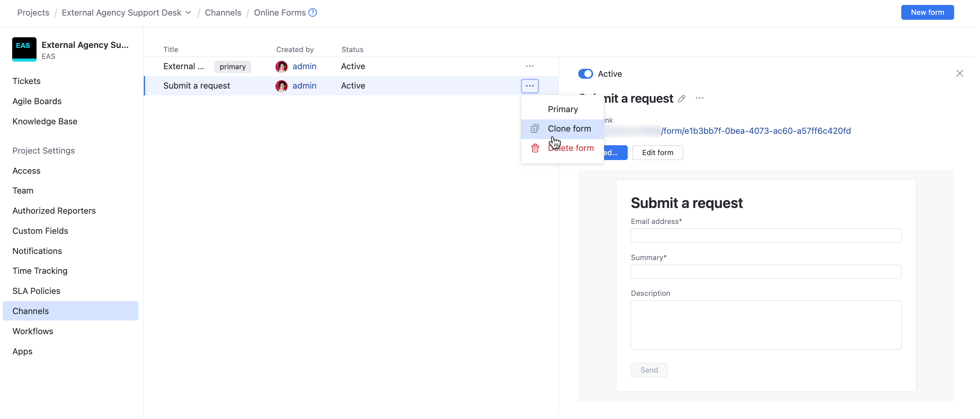Image resolution: width=980 pixels, height=419 pixels.
Task: Click the admin avatar in Submit a request row
Action: coord(282,86)
